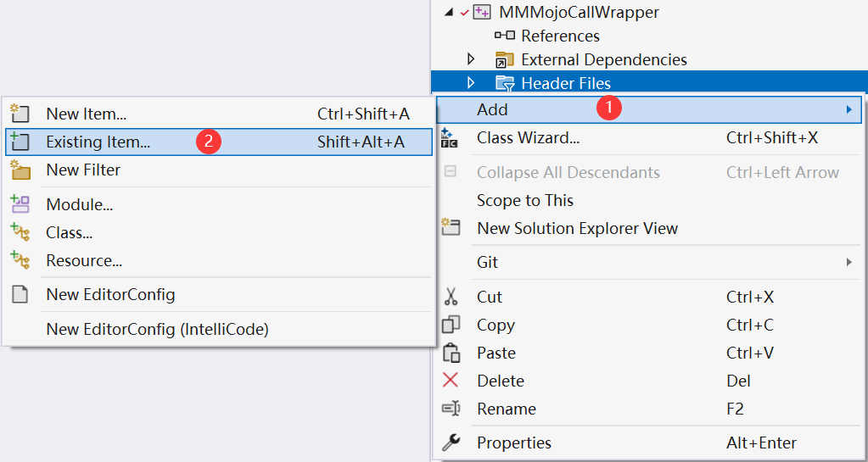The width and height of the screenshot is (868, 462).
Task: Click the New Filter folder icon
Action: [20, 170]
